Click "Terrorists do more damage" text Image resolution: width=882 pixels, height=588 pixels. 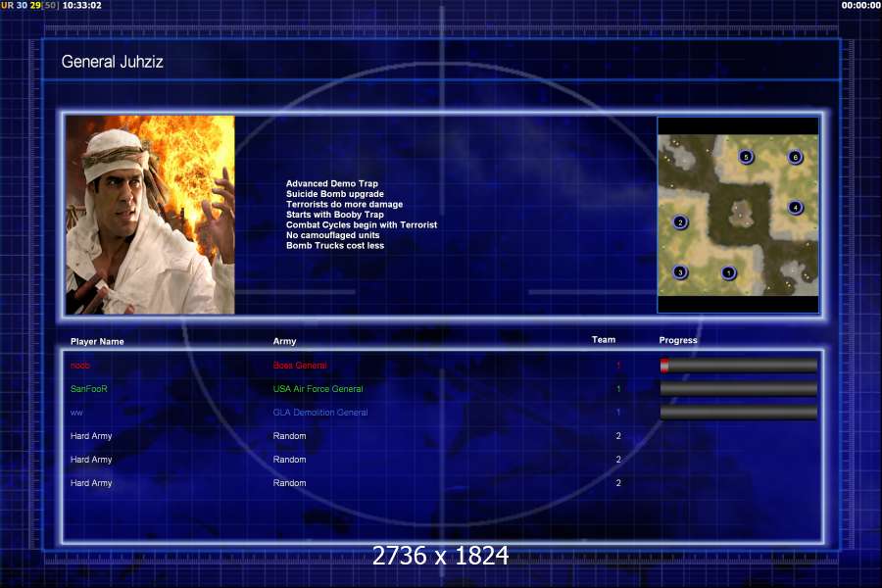[344, 204]
